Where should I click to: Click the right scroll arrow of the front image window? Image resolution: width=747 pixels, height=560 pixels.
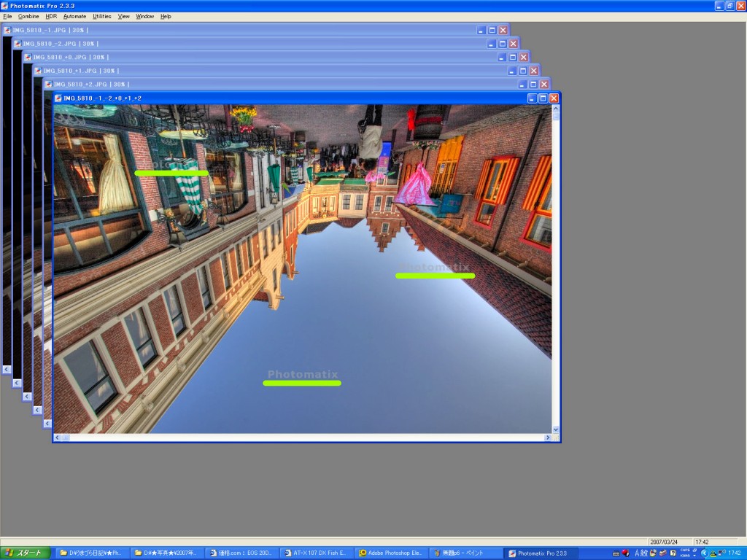point(548,437)
